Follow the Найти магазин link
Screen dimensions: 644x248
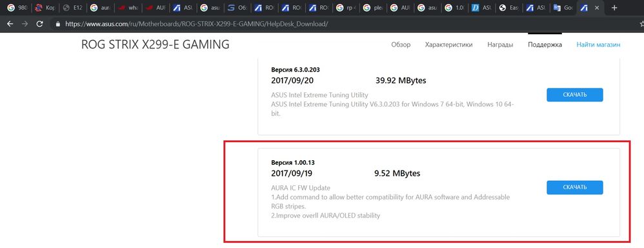598,45
